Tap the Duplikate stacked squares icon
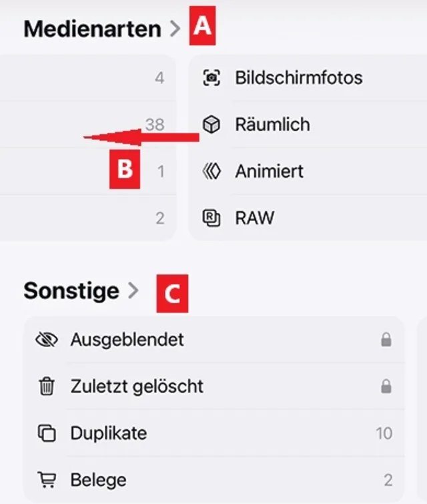Image resolution: width=427 pixels, height=504 pixels. [46, 433]
